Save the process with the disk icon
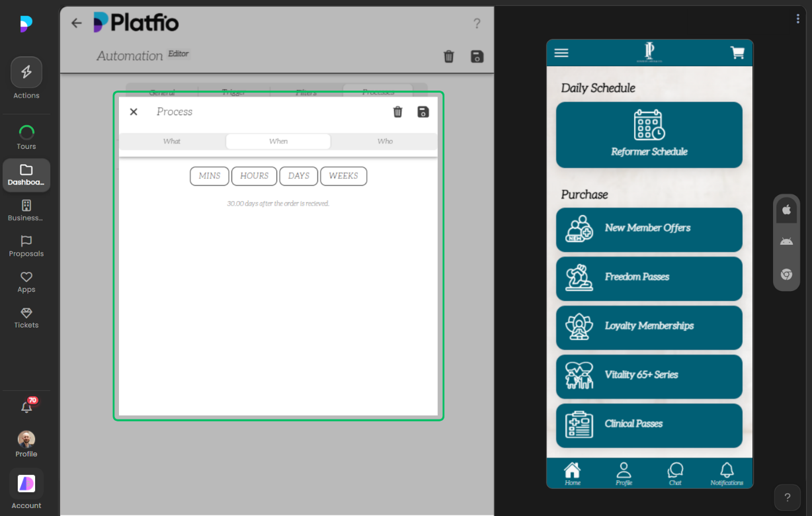 pos(423,112)
